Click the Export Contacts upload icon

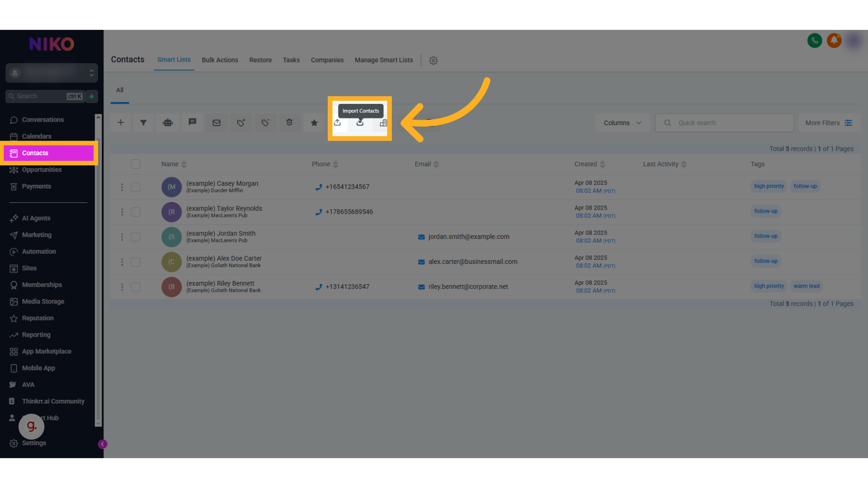[337, 123]
